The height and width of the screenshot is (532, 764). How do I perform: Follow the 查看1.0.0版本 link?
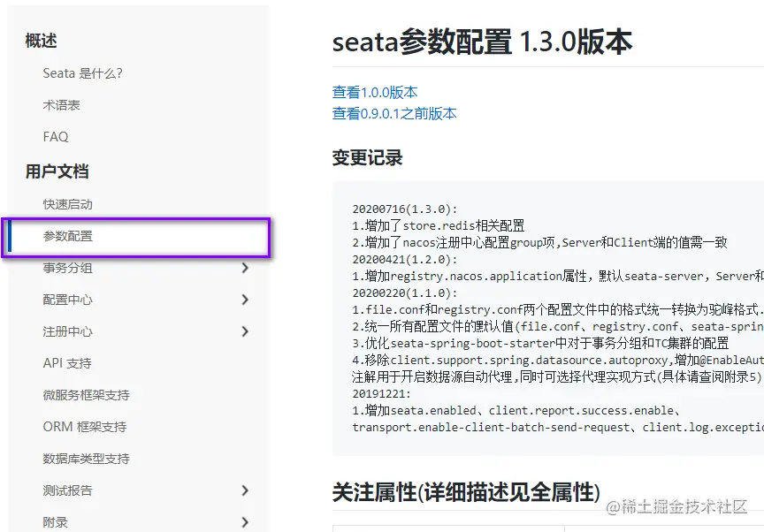(x=375, y=92)
